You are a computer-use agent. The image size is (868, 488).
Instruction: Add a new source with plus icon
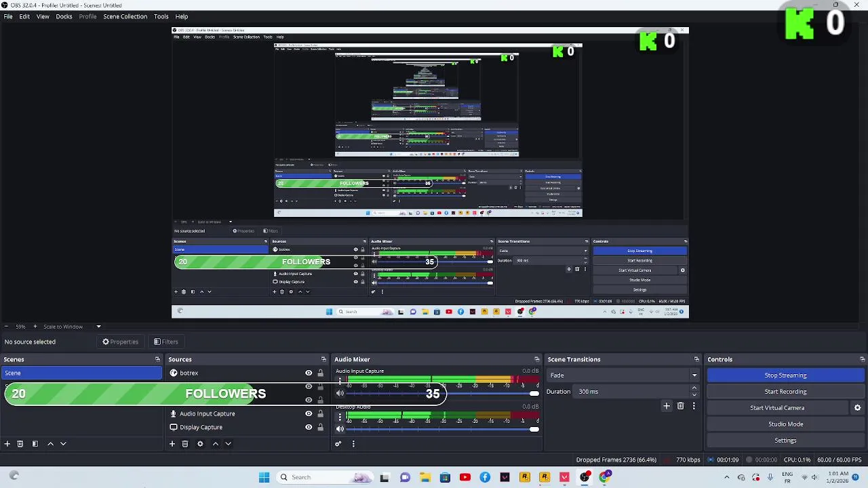pyautogui.click(x=172, y=444)
